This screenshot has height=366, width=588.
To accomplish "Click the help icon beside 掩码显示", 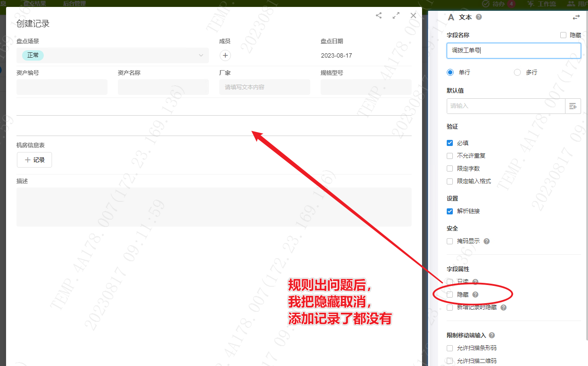I will click(x=487, y=241).
